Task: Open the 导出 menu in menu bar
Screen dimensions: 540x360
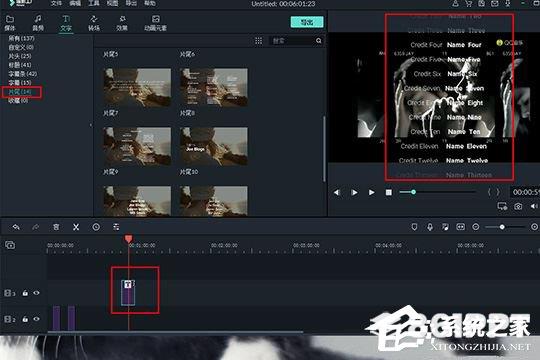Action: [131, 3]
